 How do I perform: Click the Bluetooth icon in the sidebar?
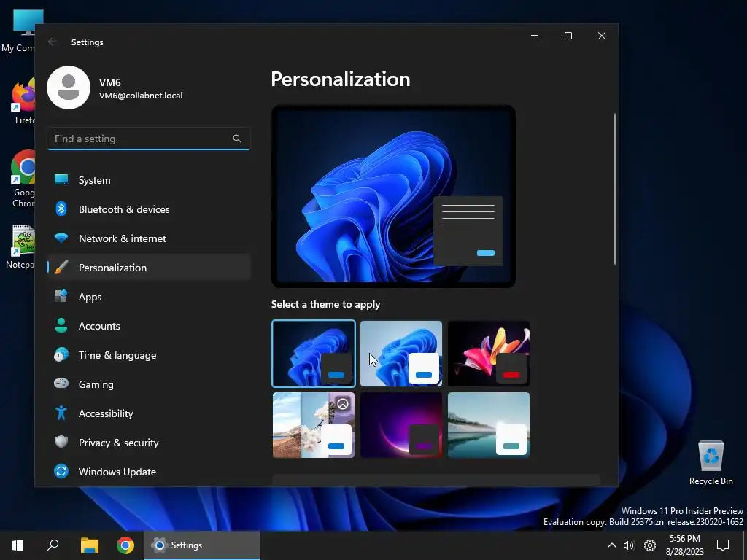(61, 209)
